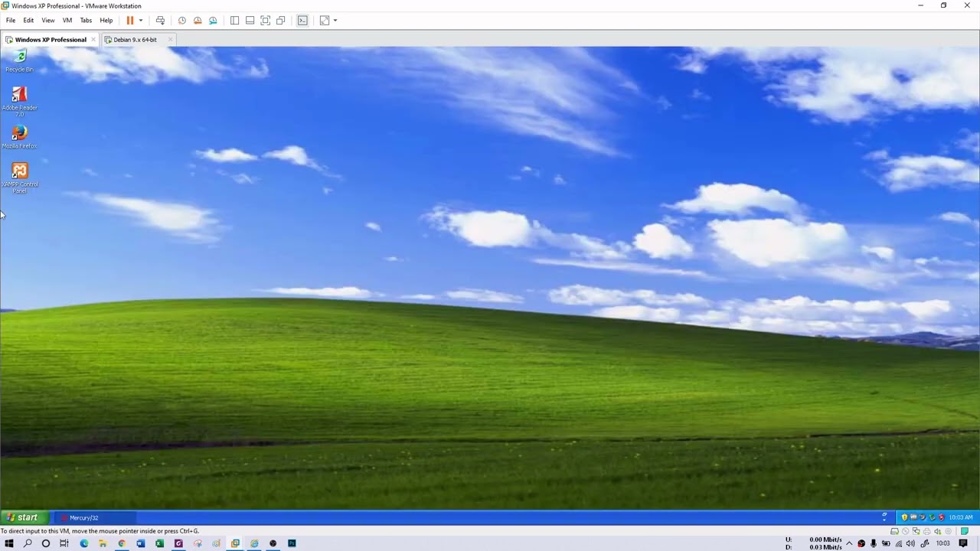Viewport: 980px width, 551px height.
Task: Expand the power options dropdown arrow
Action: click(x=140, y=21)
